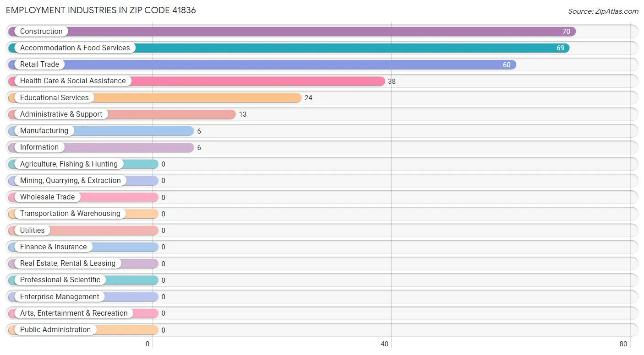Click the Construction bar label
The height and width of the screenshot is (355, 644).
pos(41,32)
